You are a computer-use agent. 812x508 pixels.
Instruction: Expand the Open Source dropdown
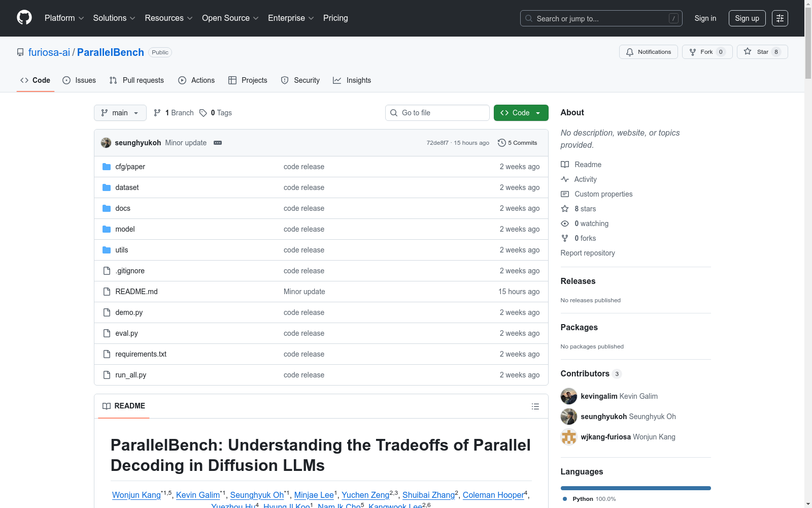230,18
